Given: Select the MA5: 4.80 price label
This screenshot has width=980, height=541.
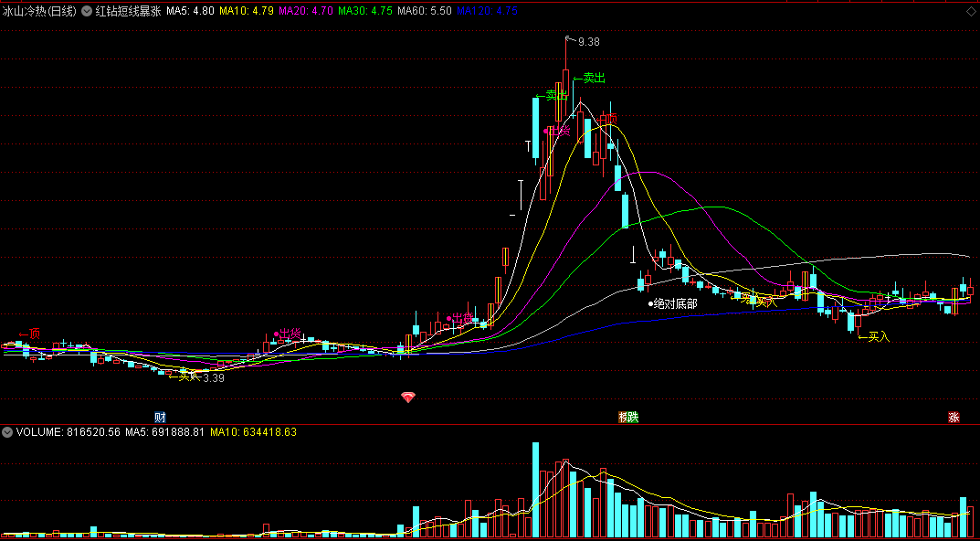Looking at the screenshot, I should 191,11.
